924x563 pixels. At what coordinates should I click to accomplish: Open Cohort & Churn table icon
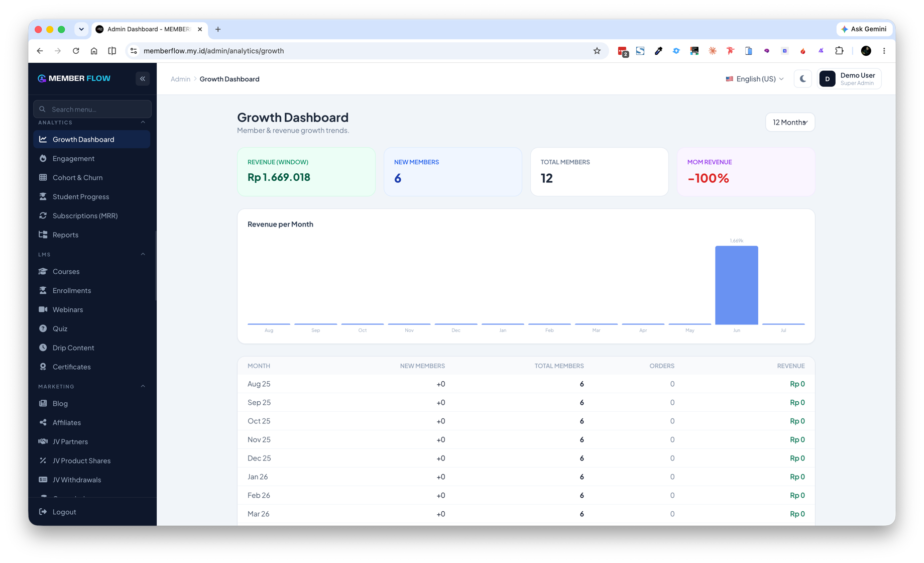(x=43, y=177)
